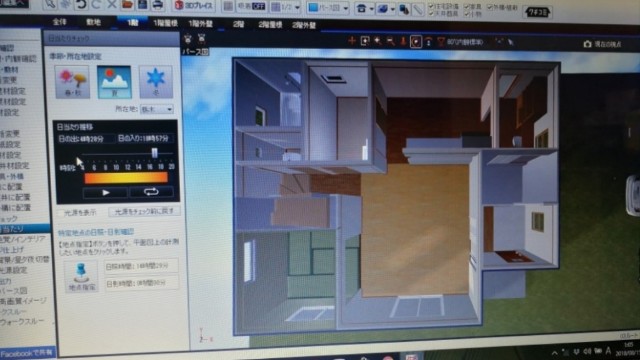This screenshot has width=640, height=360.
Task: Select the 冬 winter snowflake button
Action: click(x=156, y=82)
